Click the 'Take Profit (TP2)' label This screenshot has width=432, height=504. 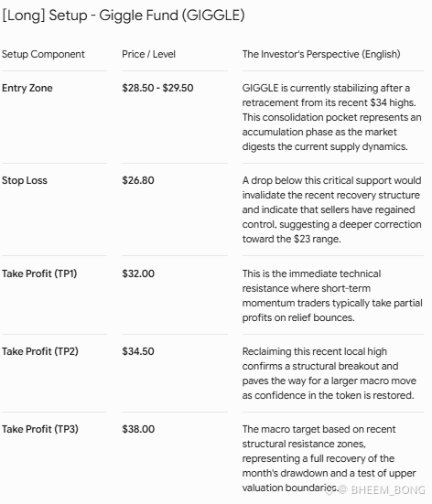(x=40, y=351)
